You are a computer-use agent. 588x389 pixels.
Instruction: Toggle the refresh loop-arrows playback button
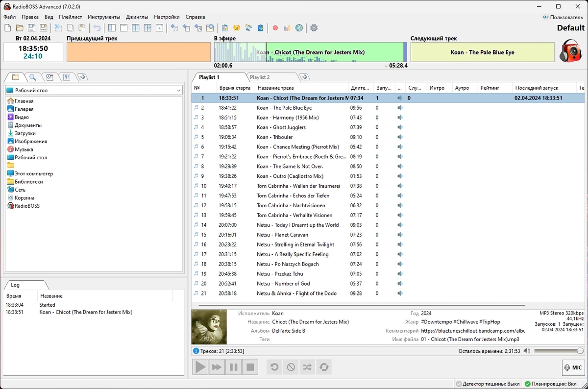click(323, 367)
